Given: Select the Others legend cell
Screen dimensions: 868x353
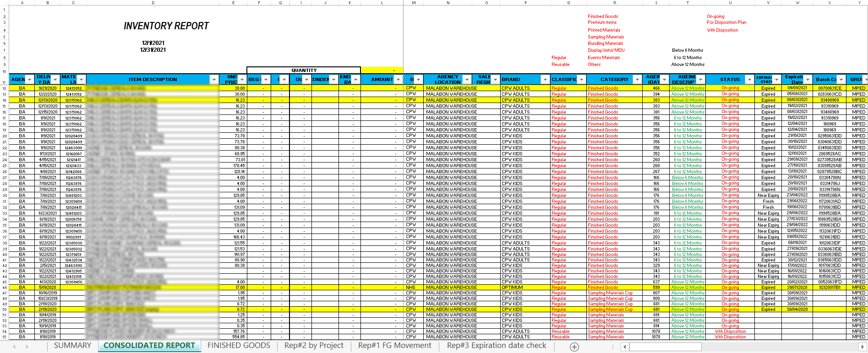Looking at the screenshot, I should (x=594, y=65).
